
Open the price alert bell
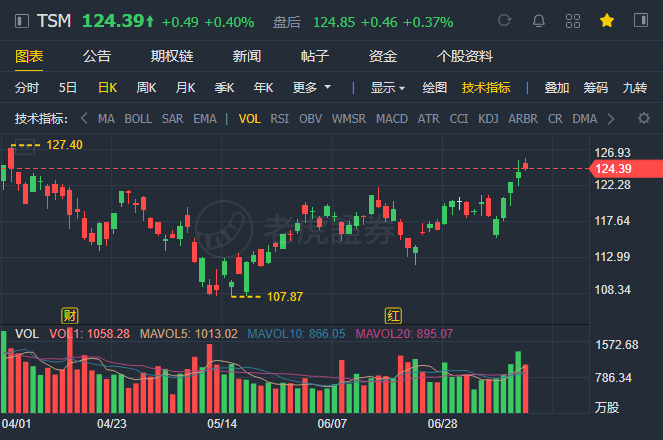(538, 20)
